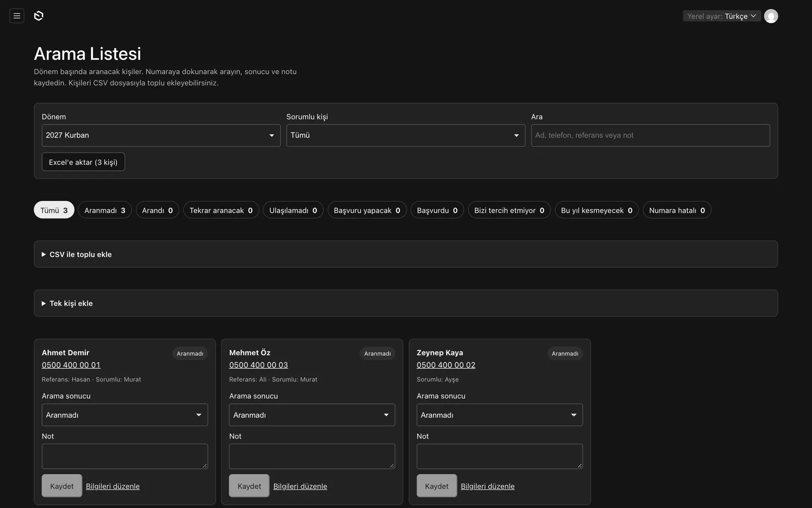Open the hamburger sidebar menu
Screen dimensions: 812x508
pyautogui.click(x=17, y=16)
